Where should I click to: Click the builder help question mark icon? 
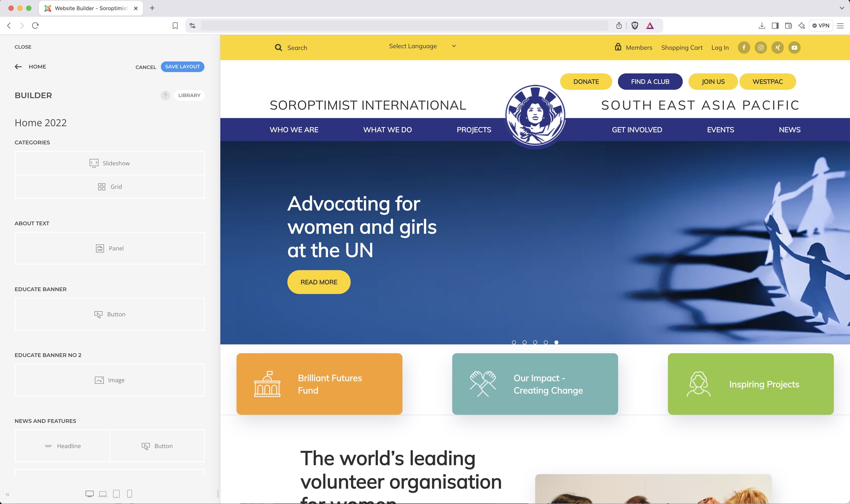click(x=165, y=95)
